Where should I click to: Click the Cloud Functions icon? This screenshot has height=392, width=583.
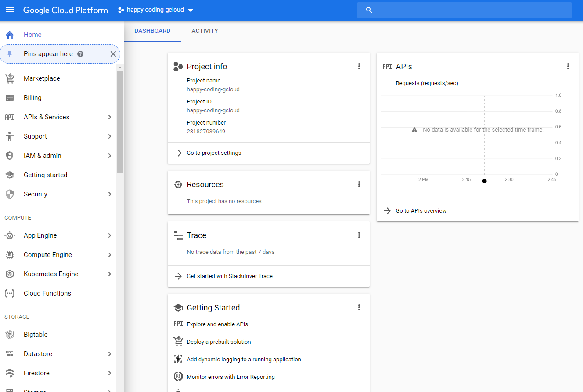(x=10, y=293)
